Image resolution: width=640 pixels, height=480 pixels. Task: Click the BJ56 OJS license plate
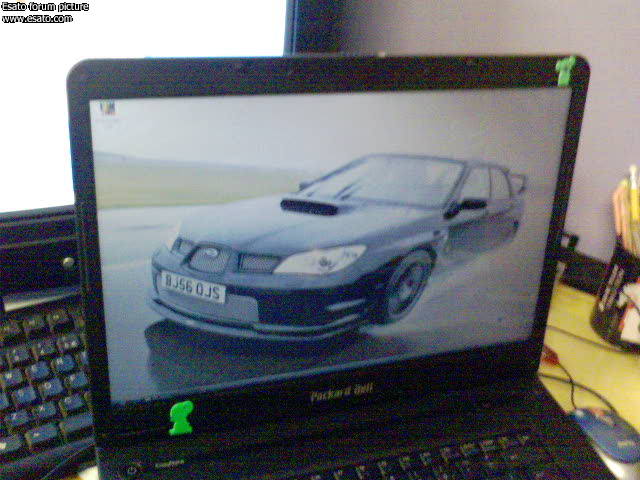pyautogui.click(x=190, y=287)
